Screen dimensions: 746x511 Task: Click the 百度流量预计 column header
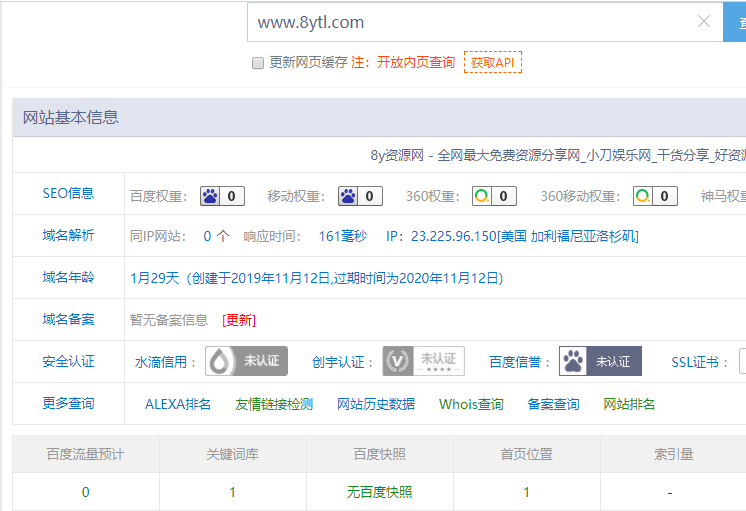86,454
